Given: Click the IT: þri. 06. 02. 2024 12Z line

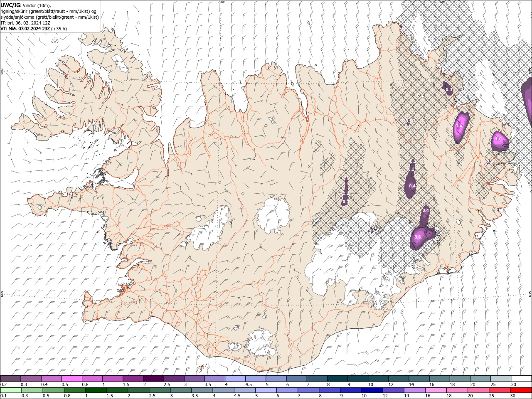Looking at the screenshot, I should pos(25,23).
